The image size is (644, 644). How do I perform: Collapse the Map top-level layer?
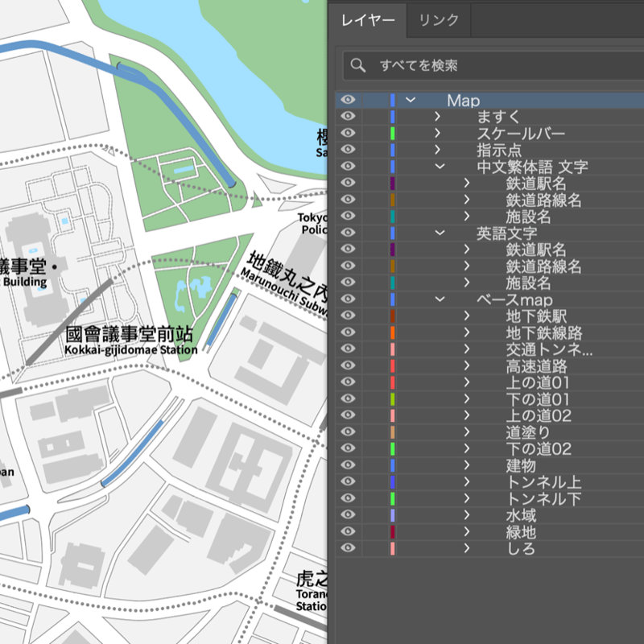(411, 100)
